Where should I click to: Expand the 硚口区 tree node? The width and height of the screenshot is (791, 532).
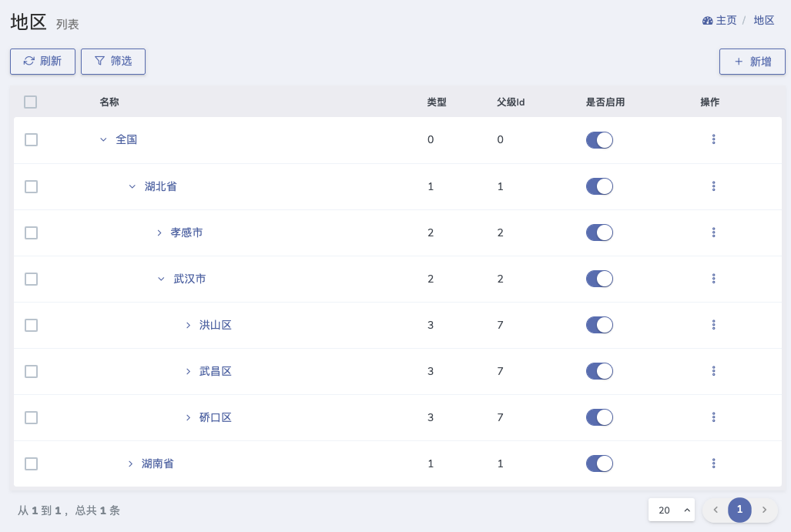click(188, 417)
